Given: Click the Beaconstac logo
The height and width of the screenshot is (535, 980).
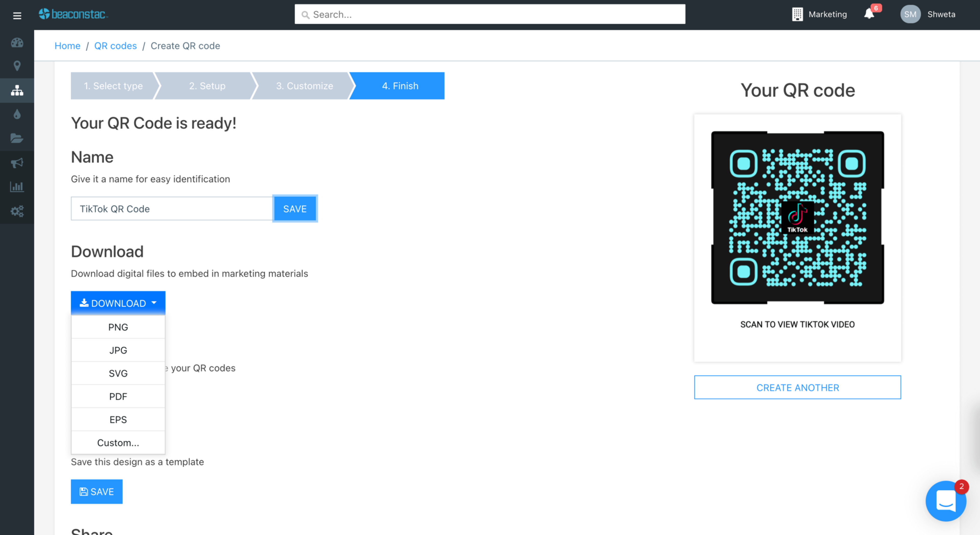Looking at the screenshot, I should (73, 14).
